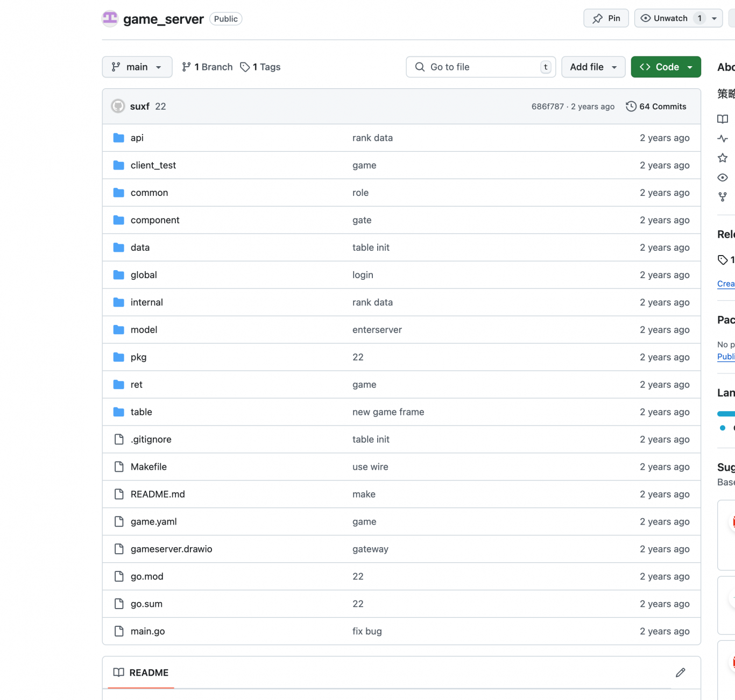Click the Makefile file icon

tap(119, 467)
